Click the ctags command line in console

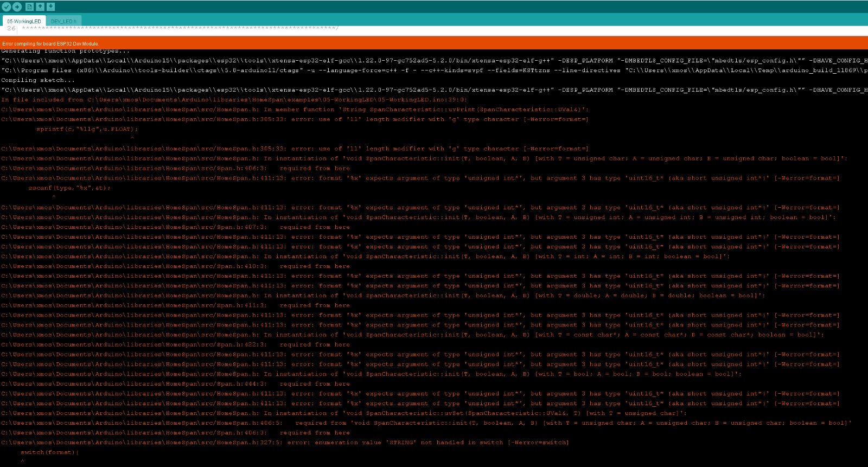(x=380, y=71)
